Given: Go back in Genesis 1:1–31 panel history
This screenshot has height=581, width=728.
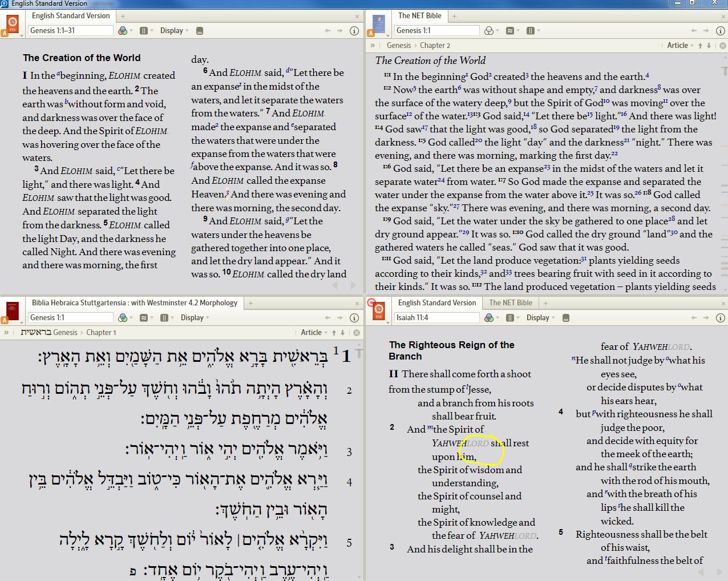Looking at the screenshot, I should 327,31.
